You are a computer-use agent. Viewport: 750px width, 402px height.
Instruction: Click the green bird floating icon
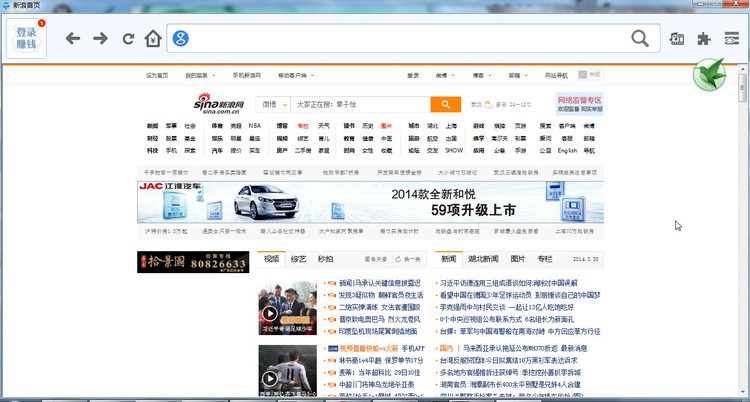710,75
